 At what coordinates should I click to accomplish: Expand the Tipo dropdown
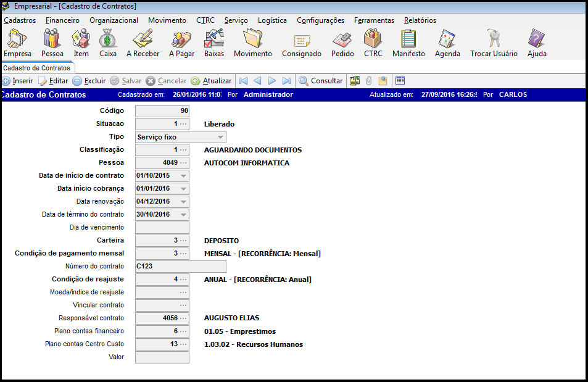pyautogui.click(x=220, y=137)
